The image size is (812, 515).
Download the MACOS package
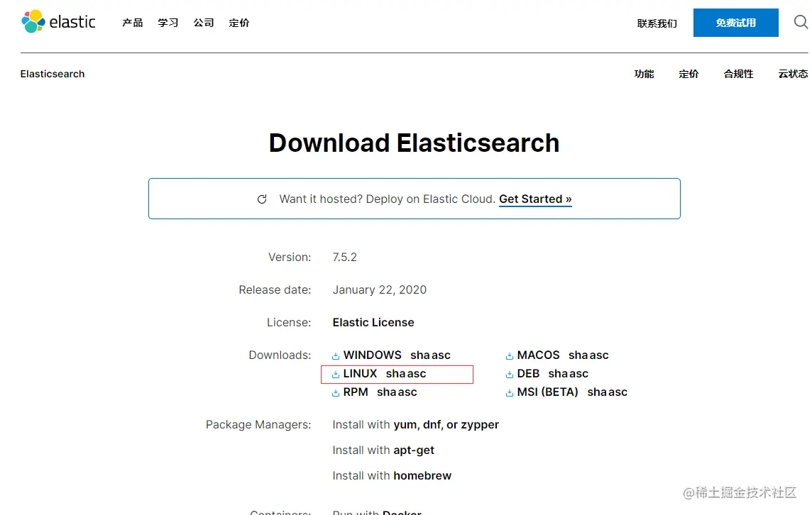click(539, 355)
